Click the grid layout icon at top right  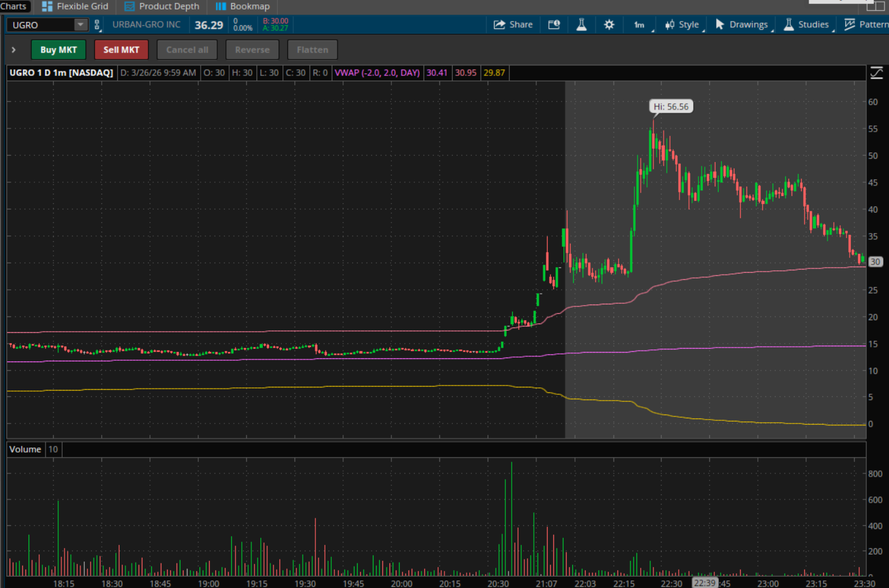pos(876,6)
